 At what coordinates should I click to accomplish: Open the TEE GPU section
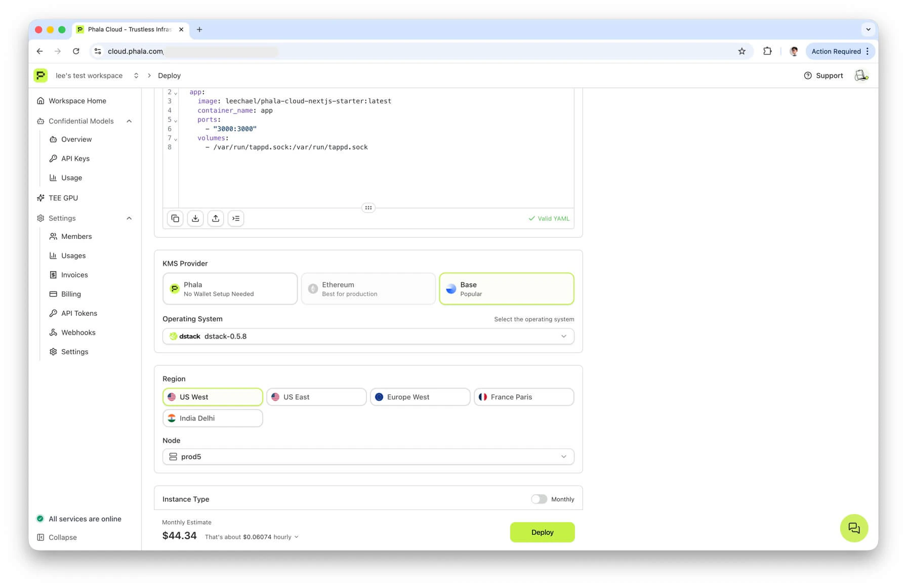64,198
